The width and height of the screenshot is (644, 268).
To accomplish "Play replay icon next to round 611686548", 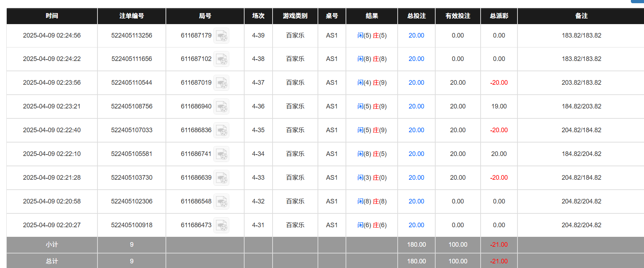I will (x=221, y=202).
